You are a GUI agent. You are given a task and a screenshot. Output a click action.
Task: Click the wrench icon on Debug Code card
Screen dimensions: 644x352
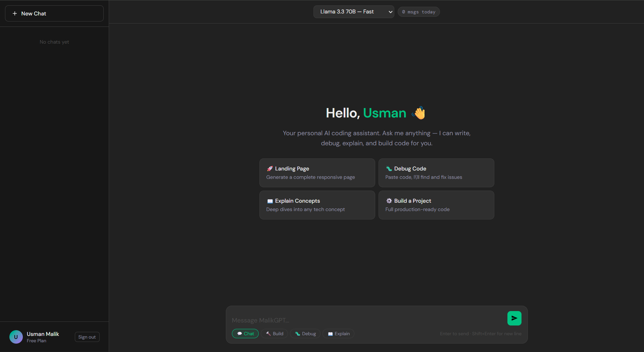pyautogui.click(x=389, y=168)
